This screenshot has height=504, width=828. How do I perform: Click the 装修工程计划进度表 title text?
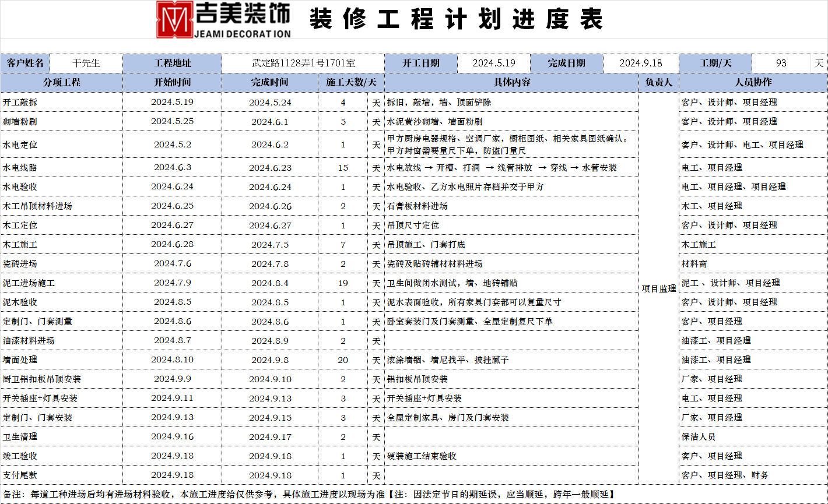(x=455, y=19)
